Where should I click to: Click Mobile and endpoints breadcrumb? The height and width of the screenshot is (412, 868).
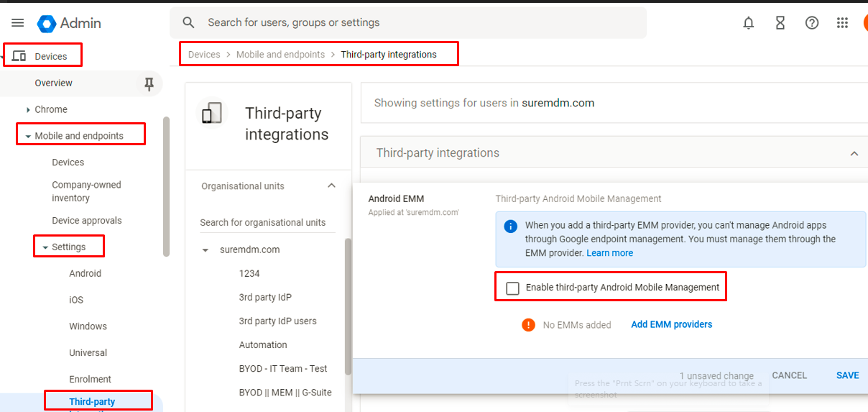[x=281, y=55]
